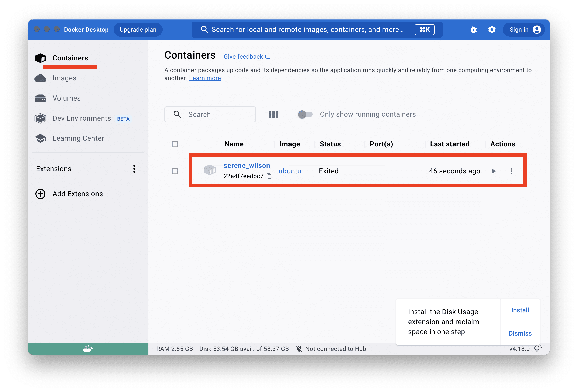This screenshot has width=578, height=392.
Task: Click the Docker Desktop title text
Action: 86,30
